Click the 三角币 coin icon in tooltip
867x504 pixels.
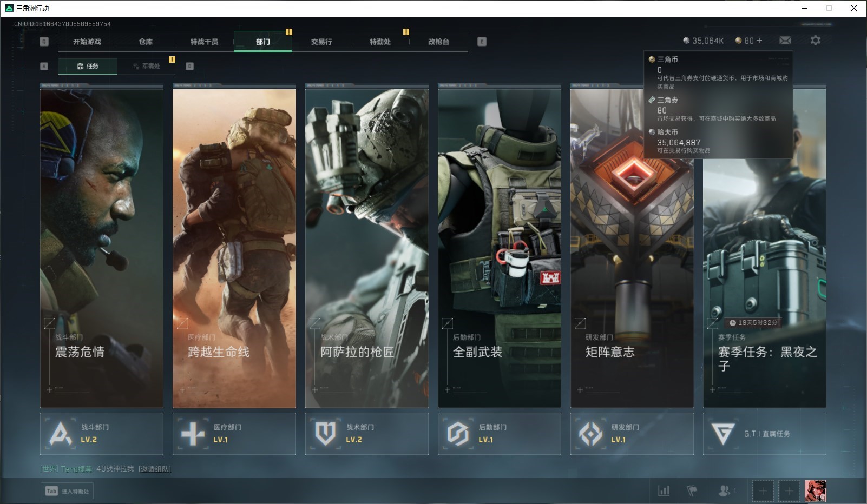click(x=652, y=59)
